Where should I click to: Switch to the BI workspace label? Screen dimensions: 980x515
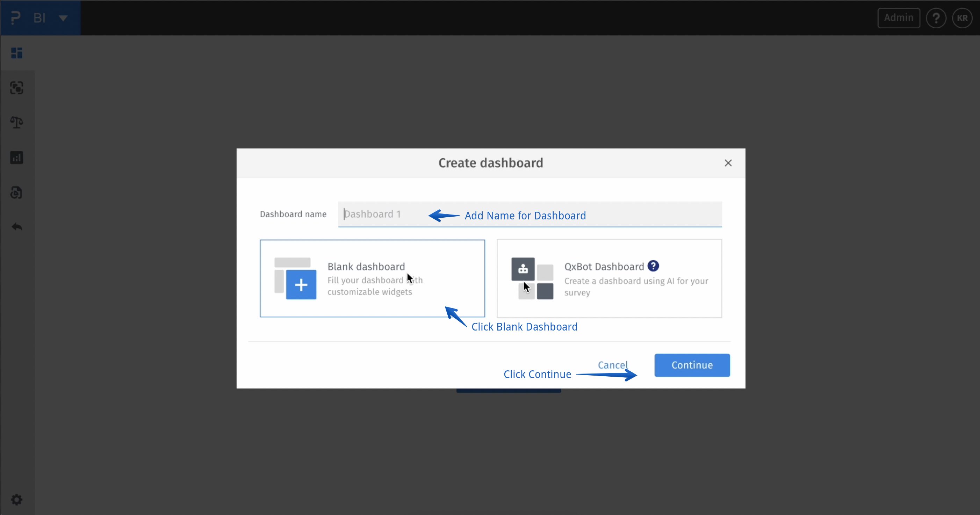[x=39, y=17]
